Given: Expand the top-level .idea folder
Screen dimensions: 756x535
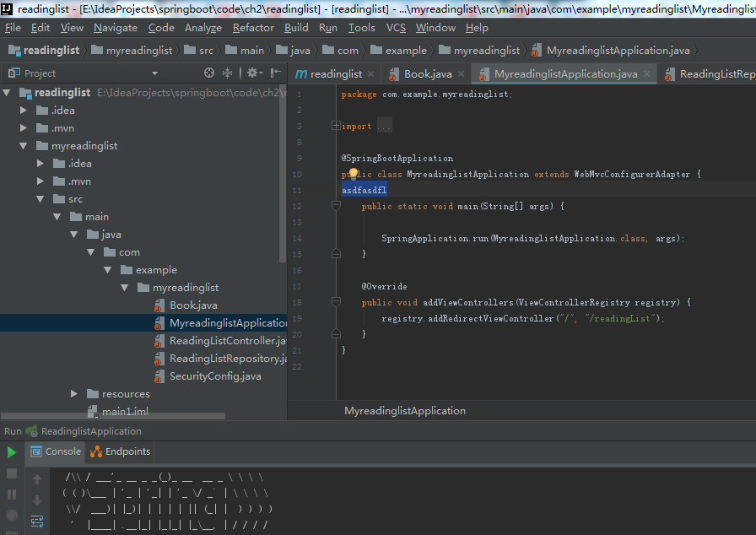Looking at the screenshot, I should click(x=23, y=111).
